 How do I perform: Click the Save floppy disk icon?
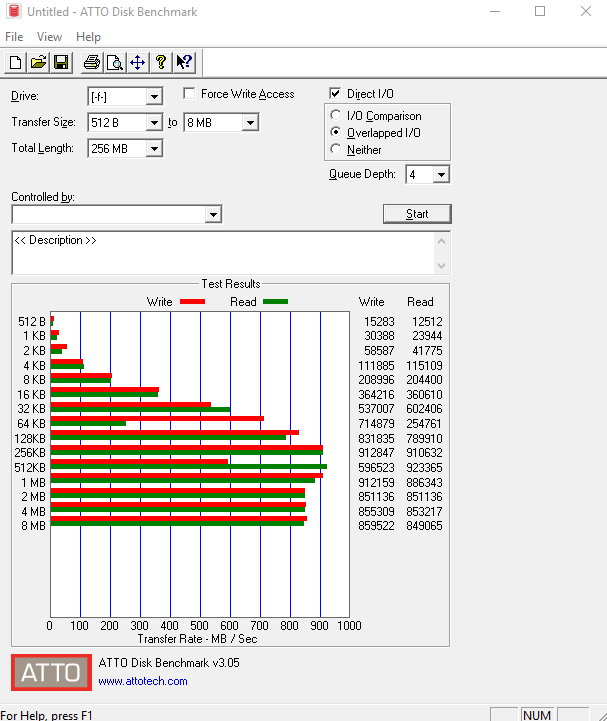point(61,62)
